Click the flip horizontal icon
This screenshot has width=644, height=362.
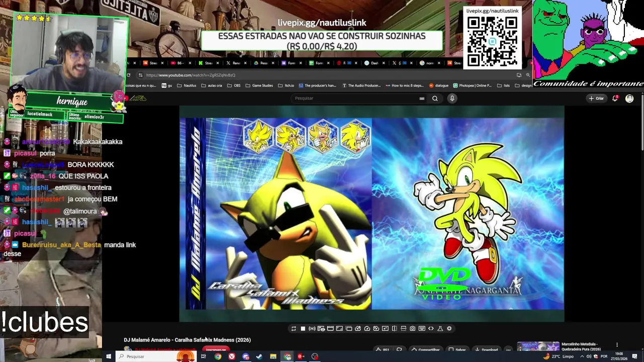pos(394,328)
